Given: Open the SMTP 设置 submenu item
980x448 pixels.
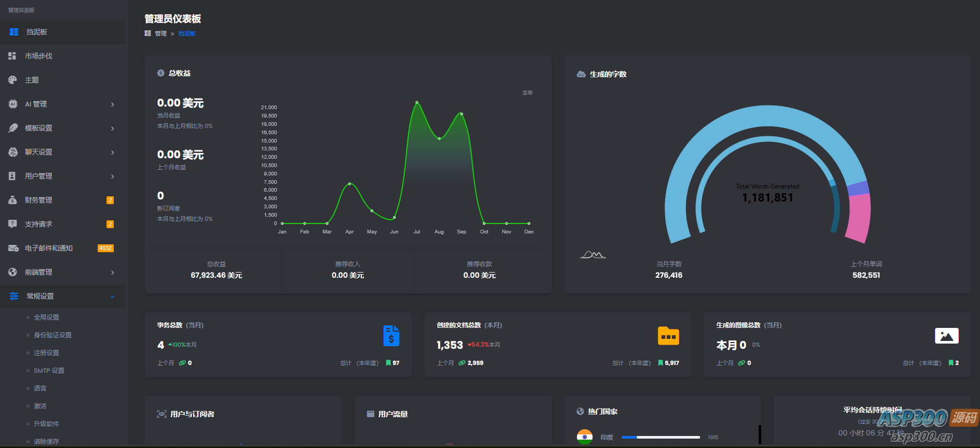Looking at the screenshot, I should pyautogui.click(x=49, y=371).
